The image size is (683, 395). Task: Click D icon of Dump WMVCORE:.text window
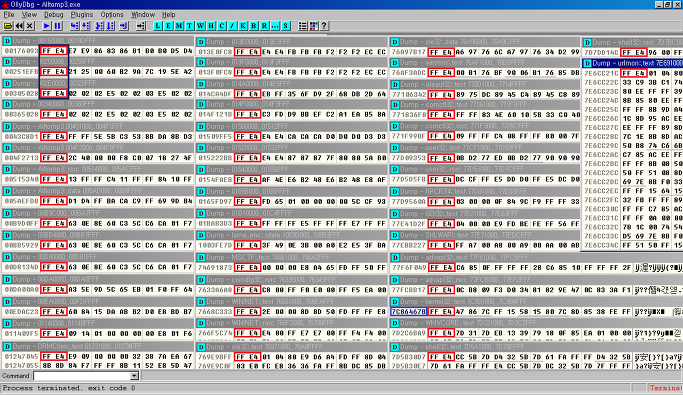tap(395, 323)
